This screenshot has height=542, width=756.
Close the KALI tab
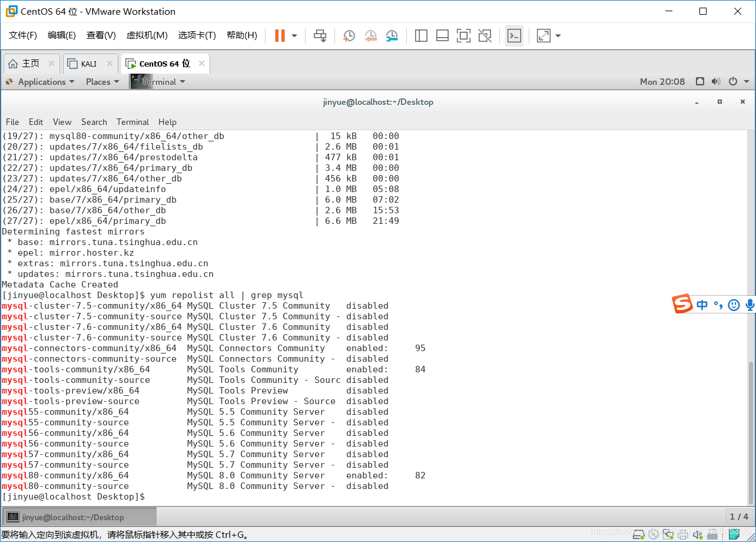(110, 64)
